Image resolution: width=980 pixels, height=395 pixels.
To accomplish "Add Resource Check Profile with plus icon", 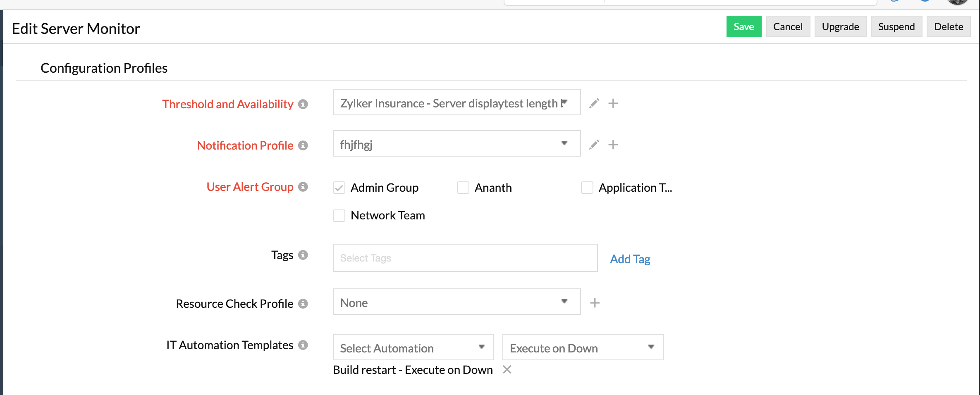I will [595, 303].
